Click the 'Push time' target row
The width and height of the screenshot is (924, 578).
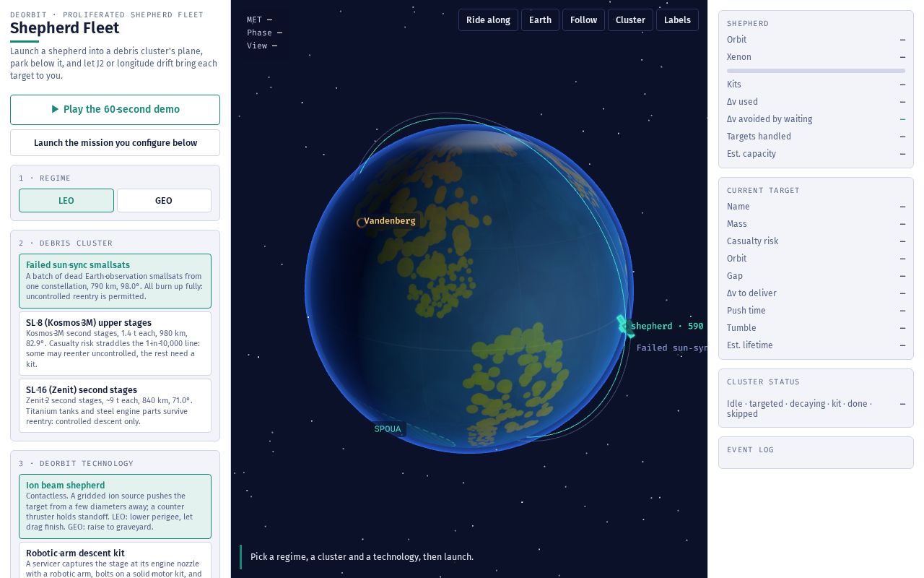(x=816, y=311)
